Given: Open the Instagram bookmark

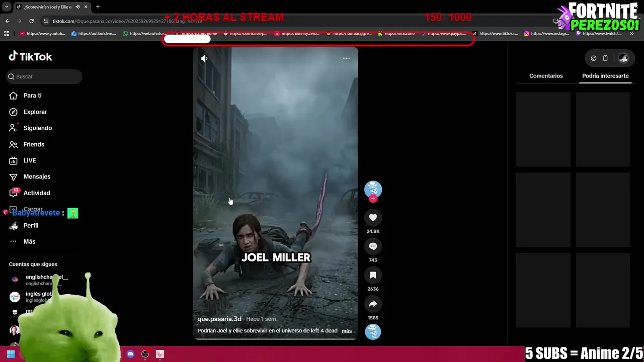Looking at the screenshot, I should click(546, 34).
